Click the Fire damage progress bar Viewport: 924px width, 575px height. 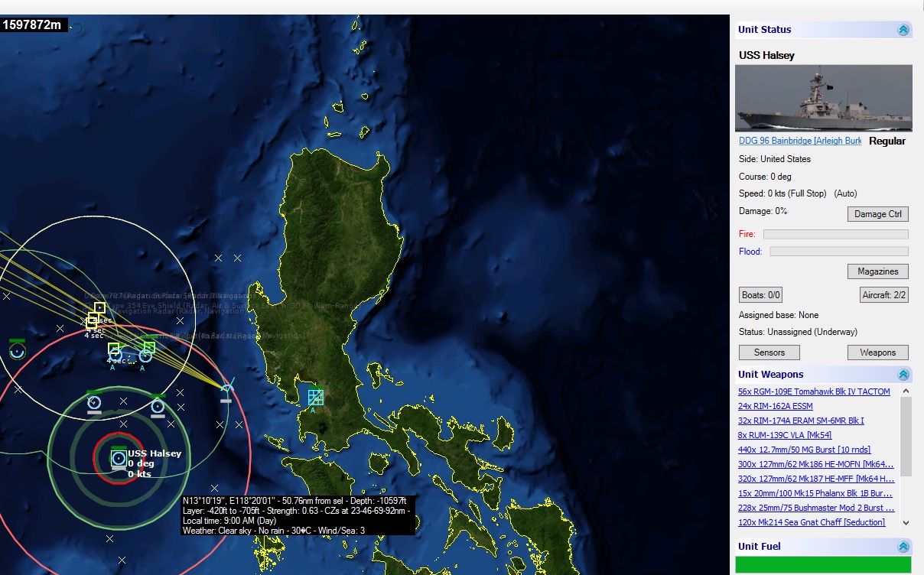click(x=836, y=234)
